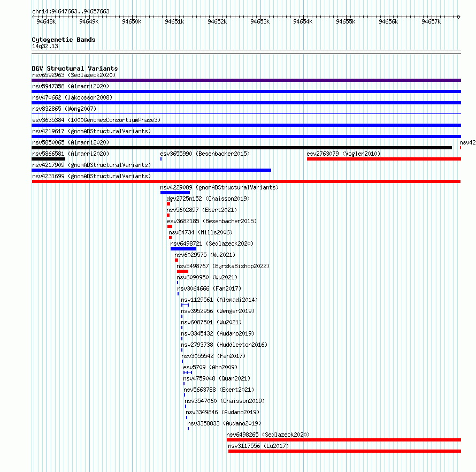Select the red esv2763079 (Vogler2010) bar

pos(384,159)
